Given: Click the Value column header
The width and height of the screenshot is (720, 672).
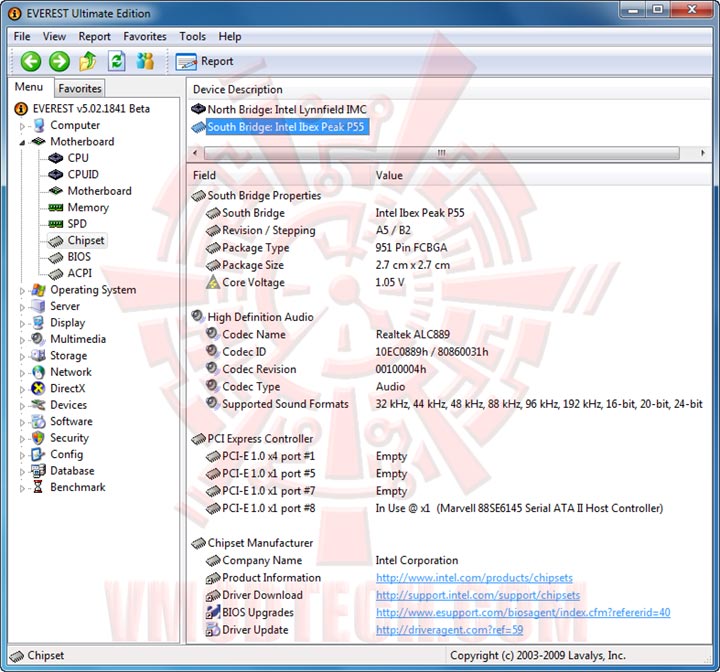Looking at the screenshot, I should point(541,175).
